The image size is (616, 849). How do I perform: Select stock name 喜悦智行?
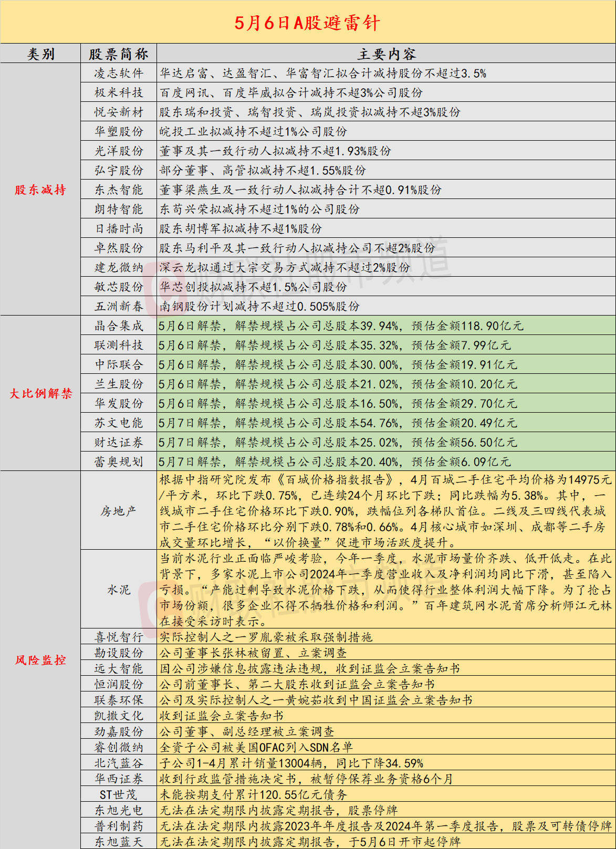[119, 637]
